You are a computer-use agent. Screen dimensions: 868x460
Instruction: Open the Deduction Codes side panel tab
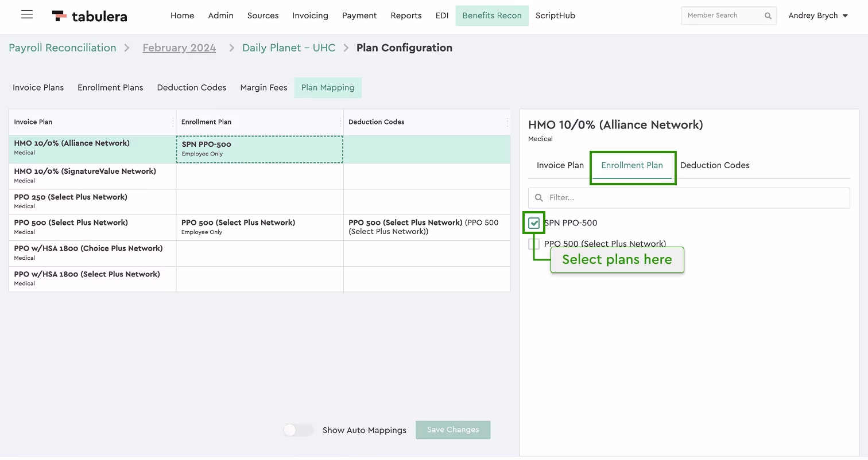[715, 165]
